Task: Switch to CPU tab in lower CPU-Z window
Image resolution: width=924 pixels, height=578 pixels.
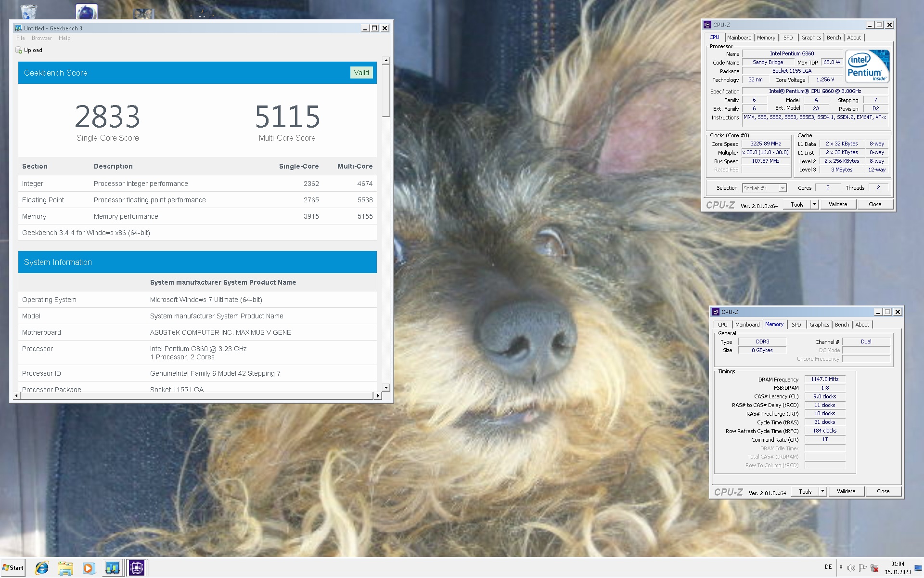Action: click(x=722, y=325)
